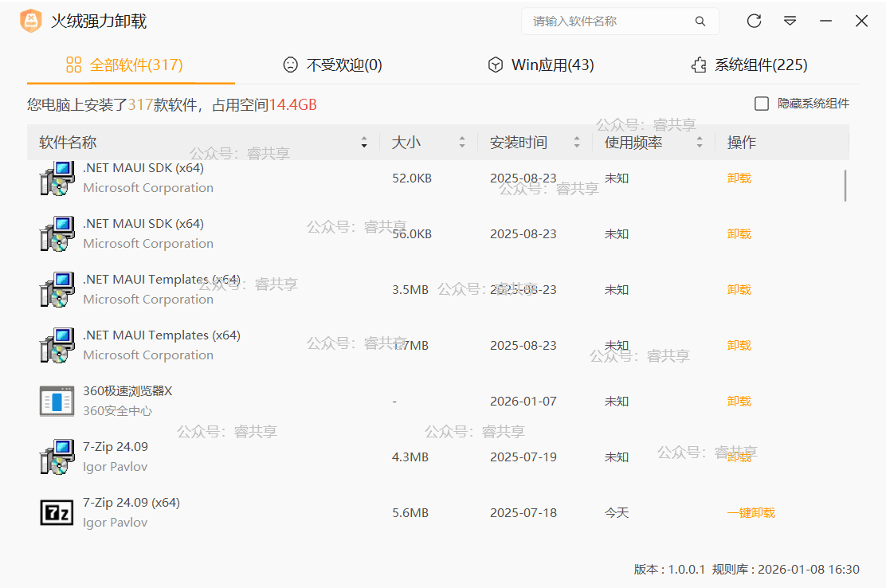Click the 7-Zip 24.09 installer icon

[57, 457]
